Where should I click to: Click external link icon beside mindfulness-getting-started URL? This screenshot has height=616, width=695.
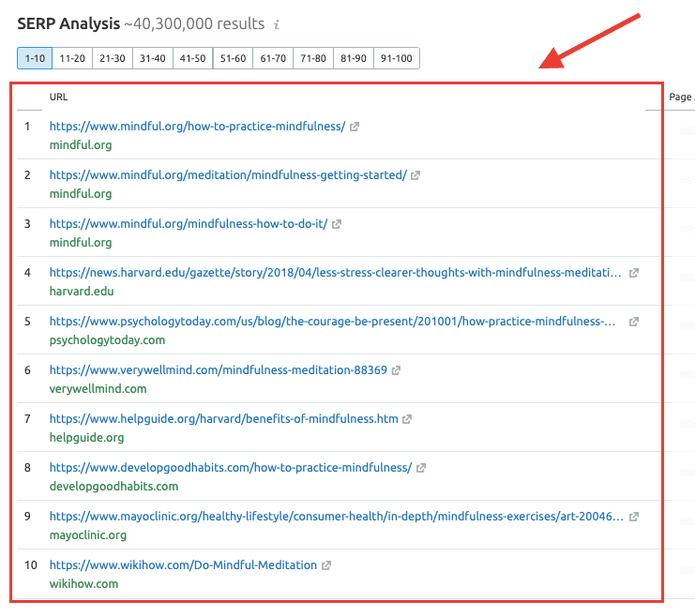(x=415, y=175)
